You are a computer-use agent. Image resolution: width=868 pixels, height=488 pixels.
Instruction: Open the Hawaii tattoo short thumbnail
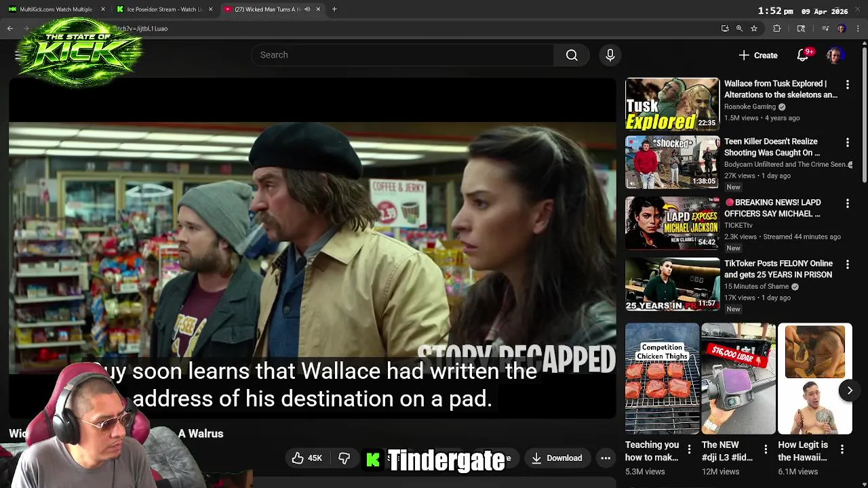pyautogui.click(x=814, y=378)
